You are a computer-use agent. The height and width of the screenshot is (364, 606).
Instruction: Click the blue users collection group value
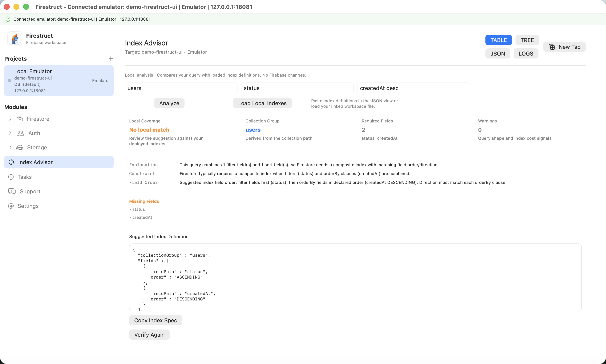click(x=253, y=130)
